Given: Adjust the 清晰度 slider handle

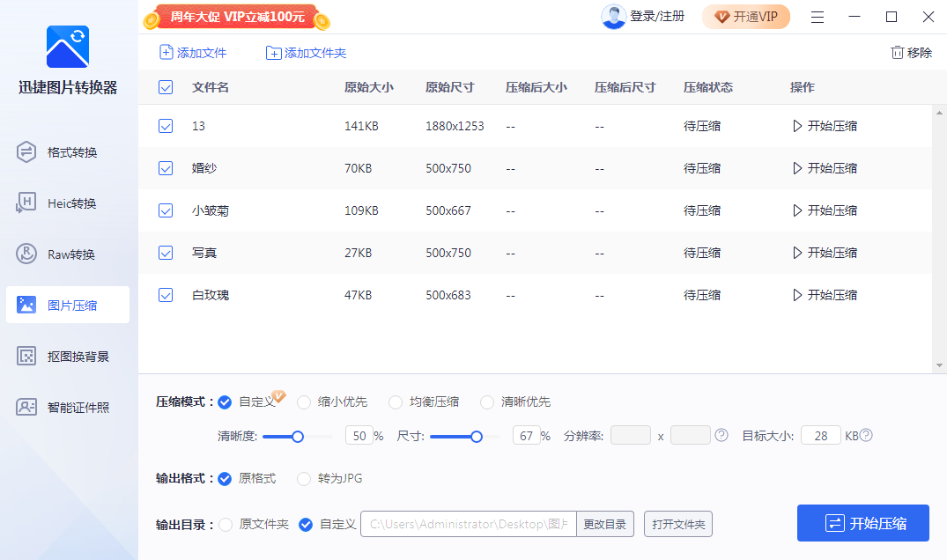Looking at the screenshot, I should point(297,435).
